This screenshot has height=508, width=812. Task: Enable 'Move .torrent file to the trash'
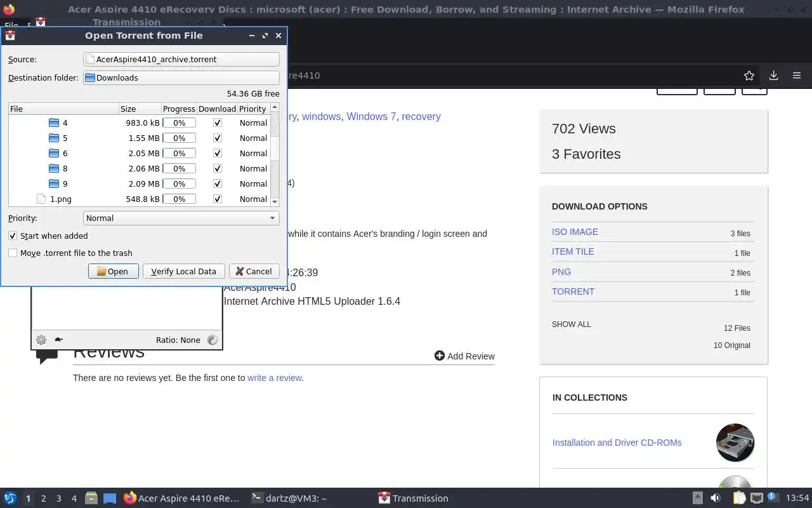tap(13, 253)
